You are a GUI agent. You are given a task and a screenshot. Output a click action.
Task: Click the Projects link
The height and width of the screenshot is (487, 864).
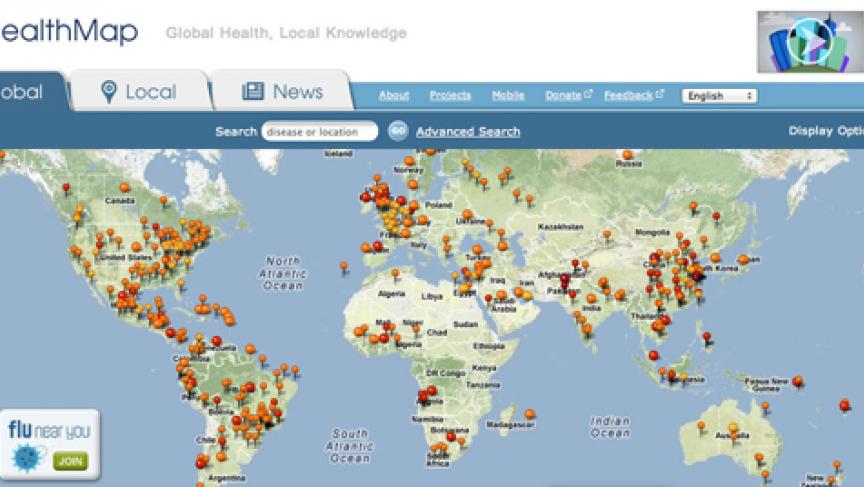pos(450,96)
